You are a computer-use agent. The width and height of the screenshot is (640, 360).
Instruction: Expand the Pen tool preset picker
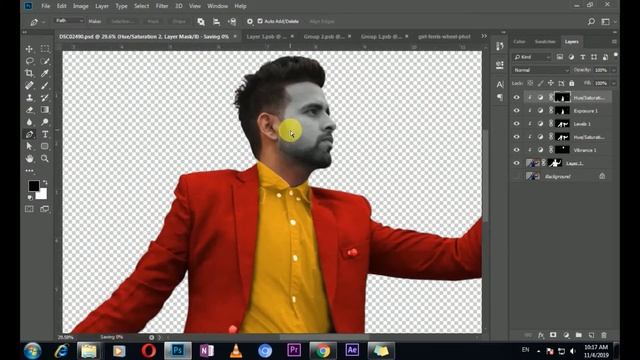(x=44, y=22)
